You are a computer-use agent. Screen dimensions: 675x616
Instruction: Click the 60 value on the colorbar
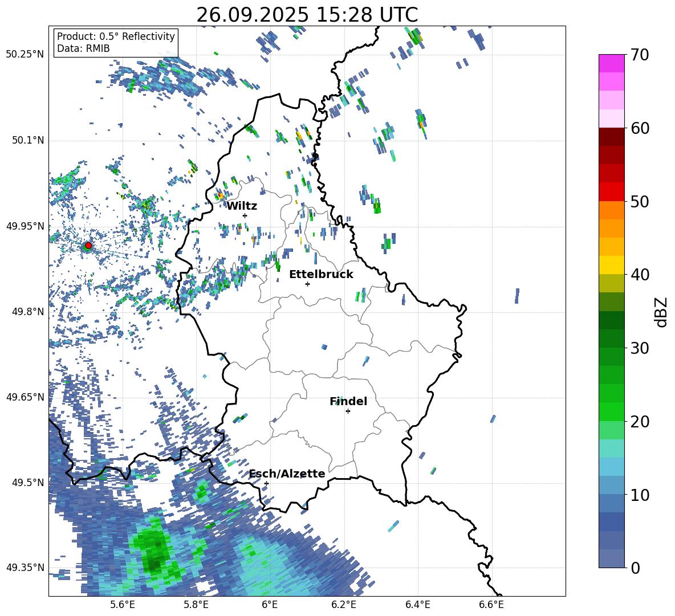click(640, 128)
